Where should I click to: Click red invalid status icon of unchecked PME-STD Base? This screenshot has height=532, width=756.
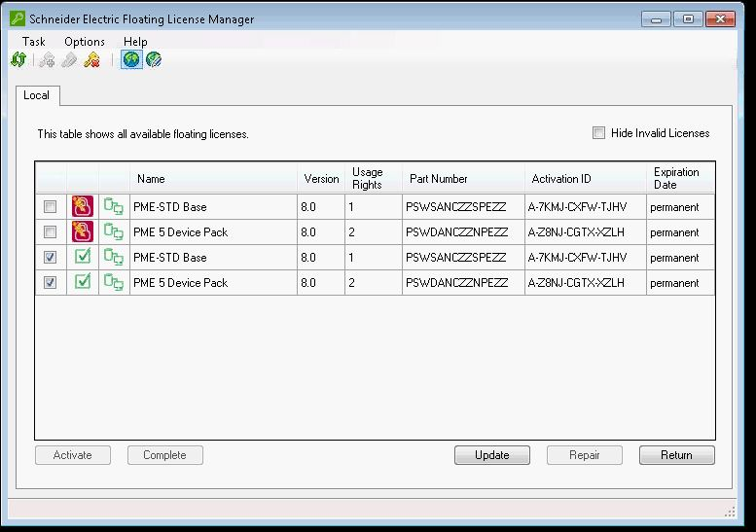(83, 207)
